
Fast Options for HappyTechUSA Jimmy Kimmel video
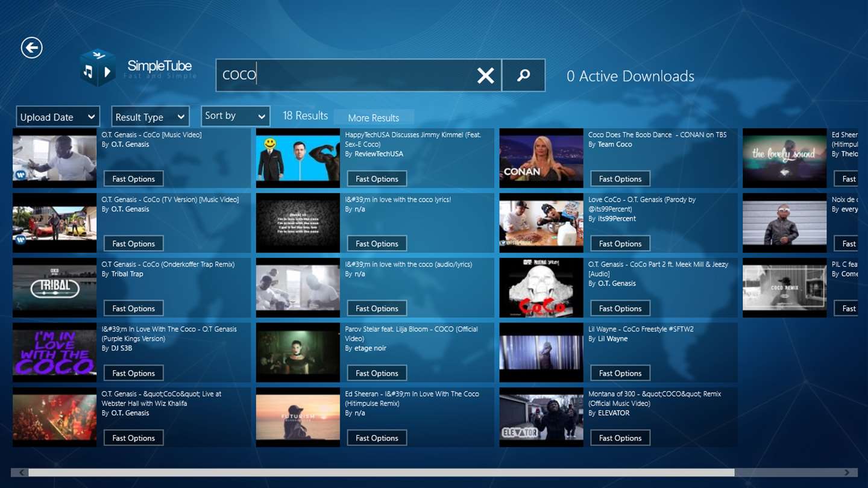point(377,179)
